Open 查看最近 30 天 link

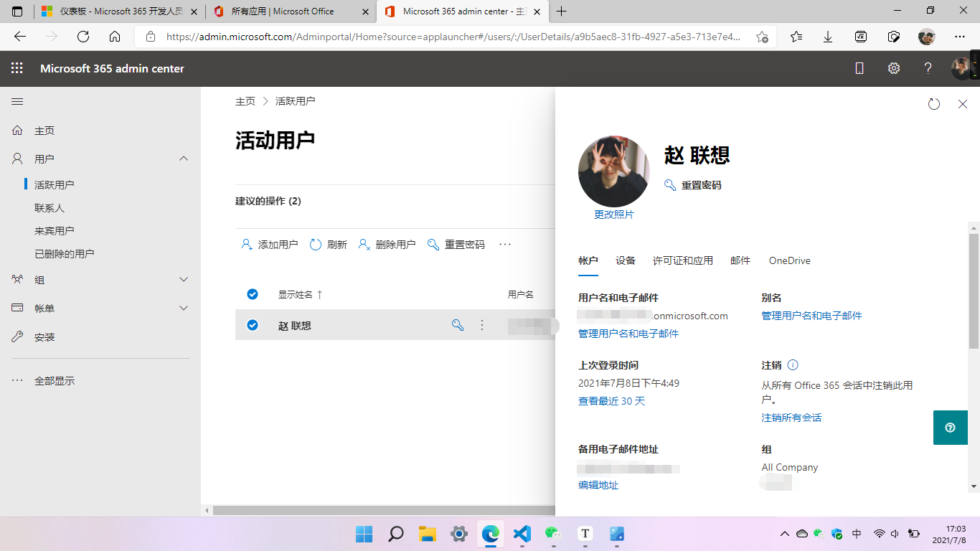pos(612,401)
